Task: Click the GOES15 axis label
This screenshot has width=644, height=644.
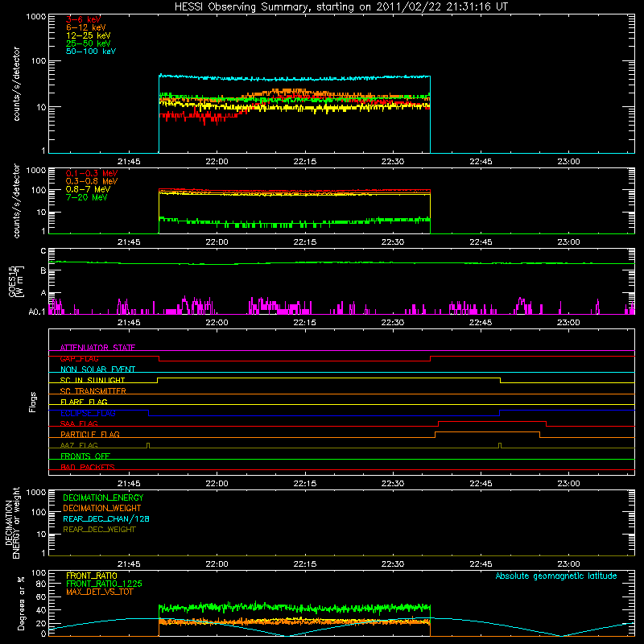Action: pos(15,281)
